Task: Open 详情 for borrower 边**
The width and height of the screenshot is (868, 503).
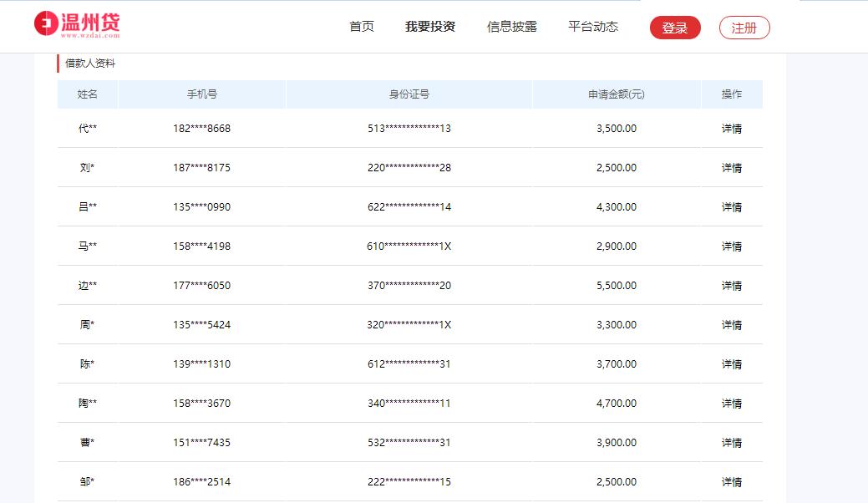Action: point(731,285)
